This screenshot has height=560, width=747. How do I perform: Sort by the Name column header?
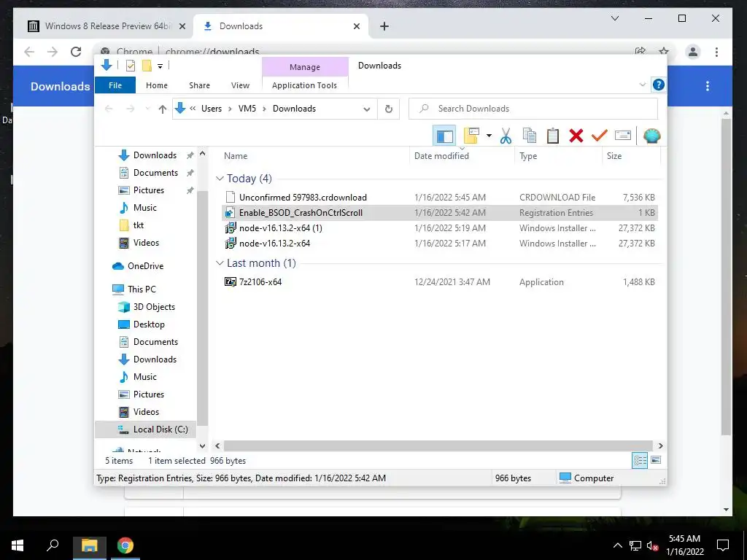tap(314, 156)
